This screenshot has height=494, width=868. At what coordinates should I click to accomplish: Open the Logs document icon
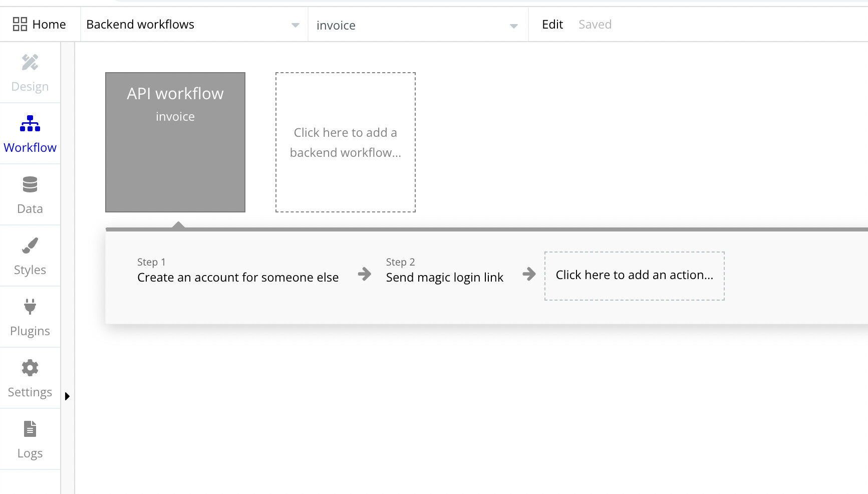coord(30,429)
